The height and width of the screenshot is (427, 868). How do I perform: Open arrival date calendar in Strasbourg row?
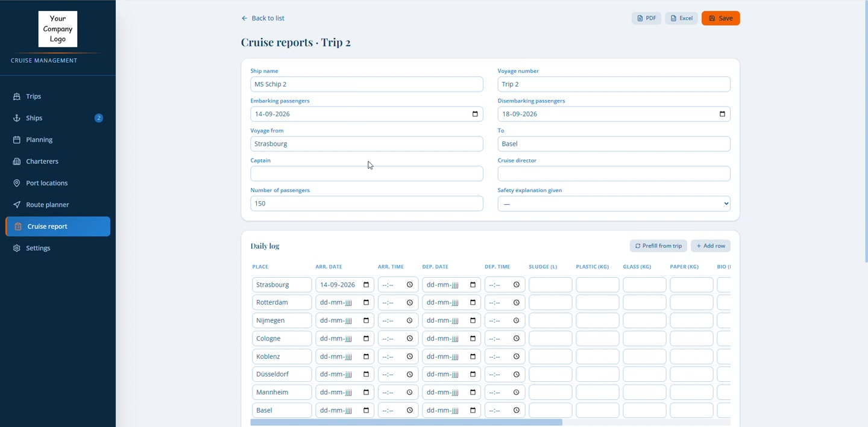click(366, 285)
